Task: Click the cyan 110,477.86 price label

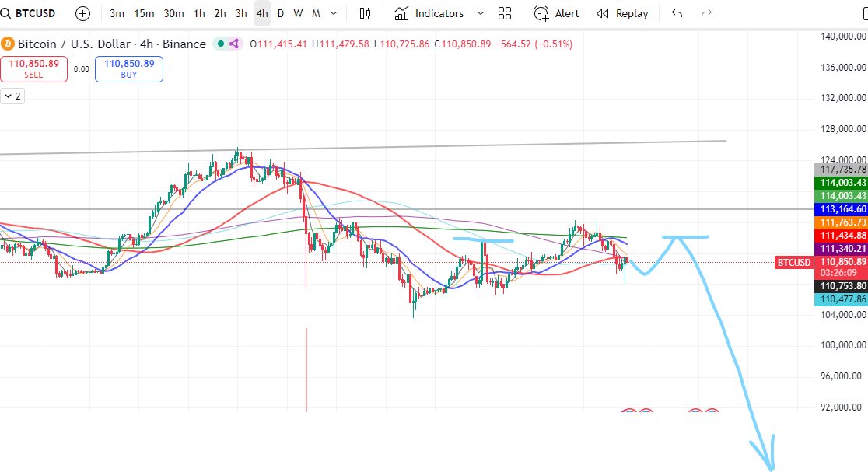Action: click(x=841, y=299)
